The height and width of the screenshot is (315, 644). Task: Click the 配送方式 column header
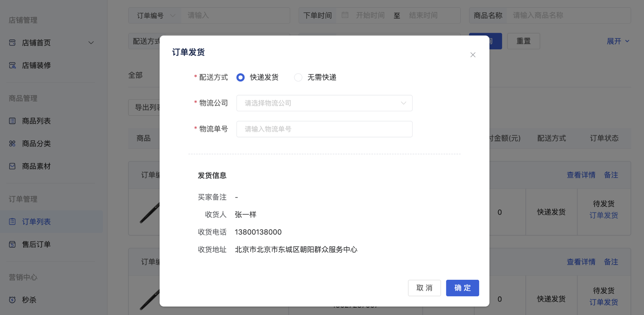[x=552, y=138]
